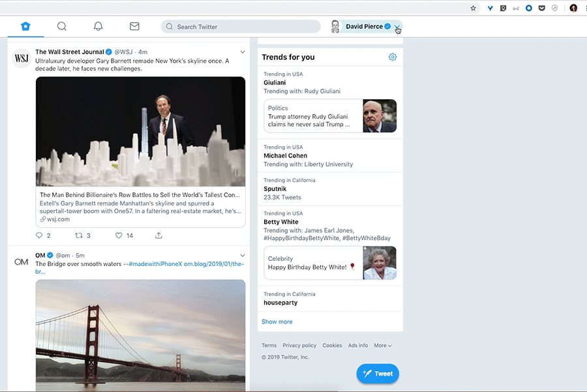Compose with the Tweet button
Image resolution: width=587 pixels, height=392 pixels.
click(x=378, y=374)
